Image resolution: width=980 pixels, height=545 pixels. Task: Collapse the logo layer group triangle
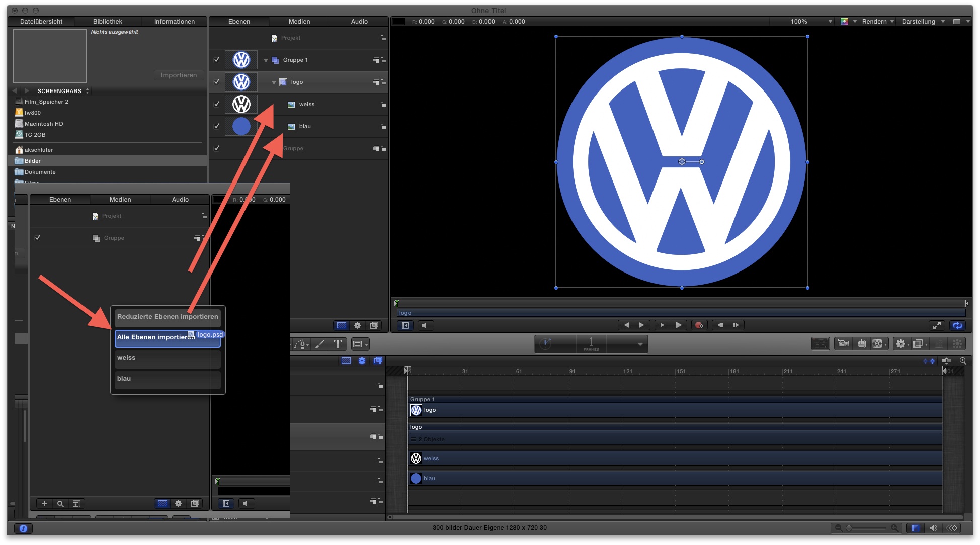click(274, 82)
